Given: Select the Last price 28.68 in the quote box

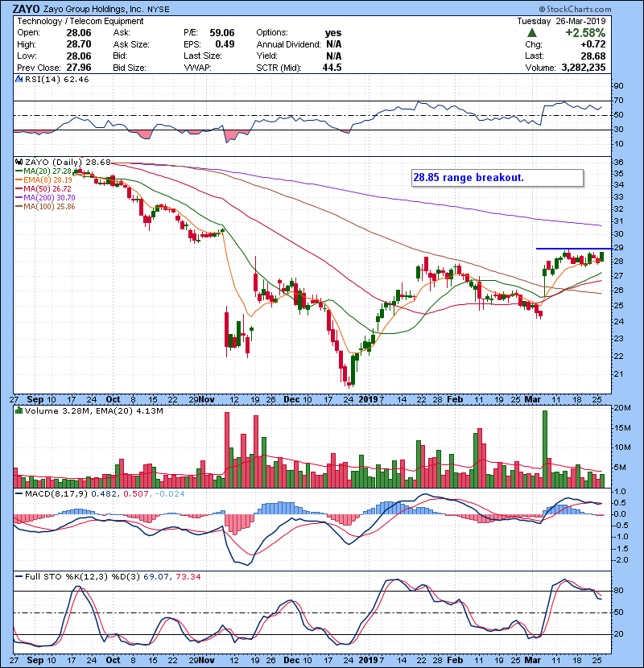Looking at the screenshot, I should tap(592, 56).
